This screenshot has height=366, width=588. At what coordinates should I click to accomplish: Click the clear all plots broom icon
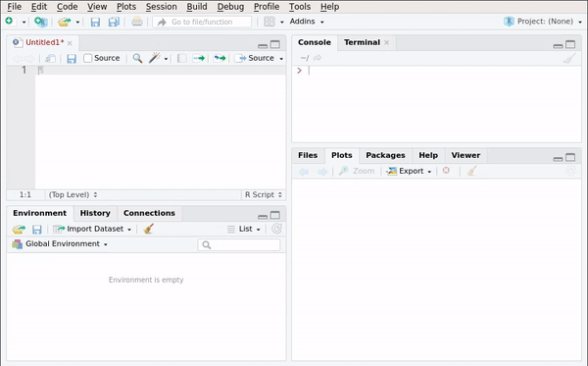point(471,171)
